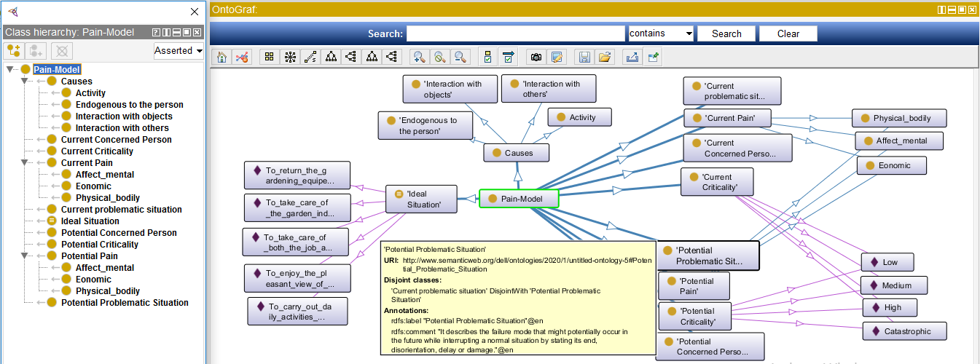The image size is (980, 364).
Task: Collapse the Current Pain tree branch
Action: 24,163
